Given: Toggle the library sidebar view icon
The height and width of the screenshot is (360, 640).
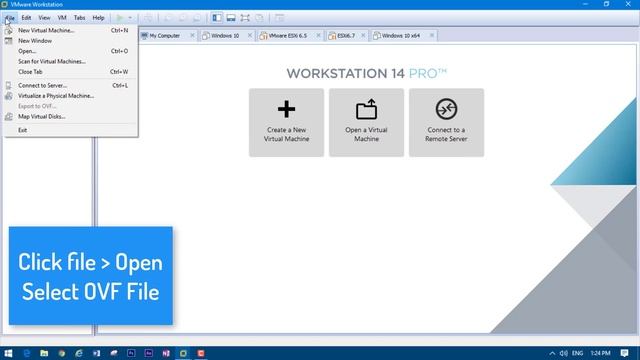Looking at the screenshot, I should [217, 18].
